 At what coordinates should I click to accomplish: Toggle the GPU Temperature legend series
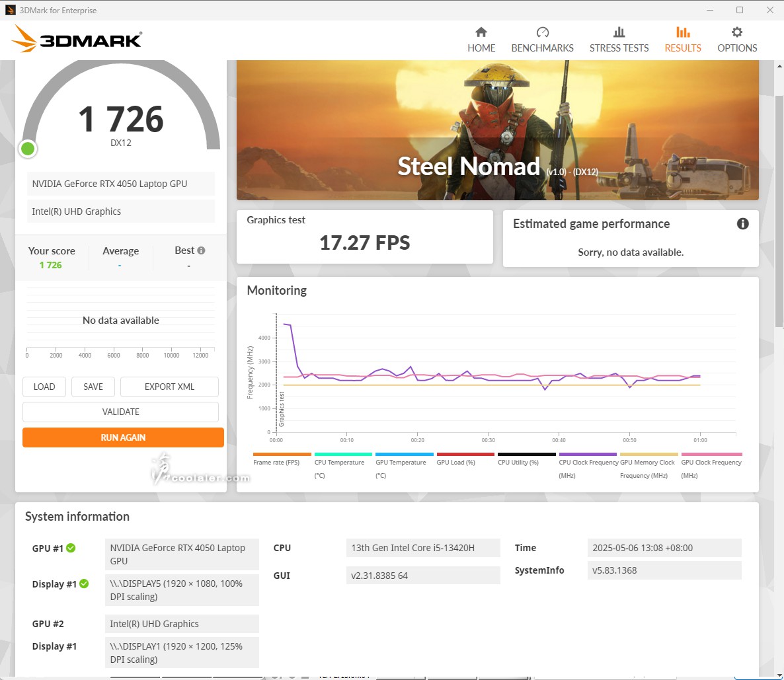[x=404, y=466]
